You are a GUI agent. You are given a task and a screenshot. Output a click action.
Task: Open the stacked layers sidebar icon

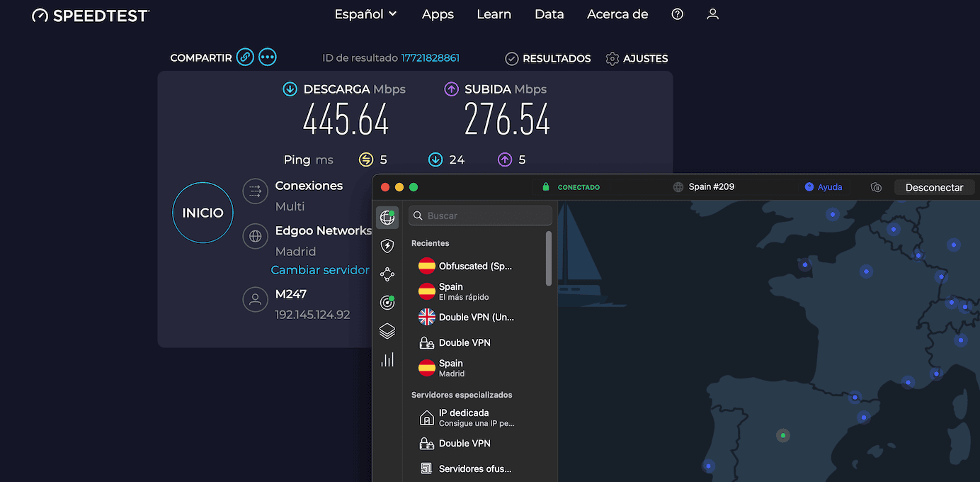[x=387, y=331]
